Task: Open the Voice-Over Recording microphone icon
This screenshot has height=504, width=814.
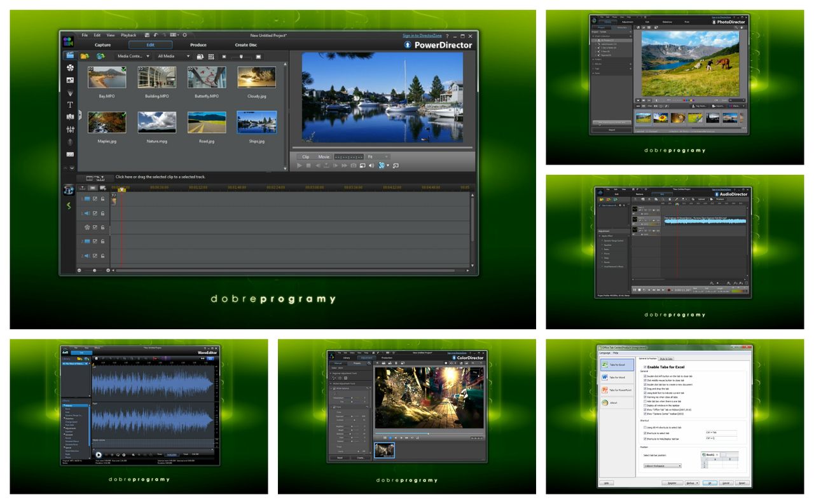Action: [70, 142]
